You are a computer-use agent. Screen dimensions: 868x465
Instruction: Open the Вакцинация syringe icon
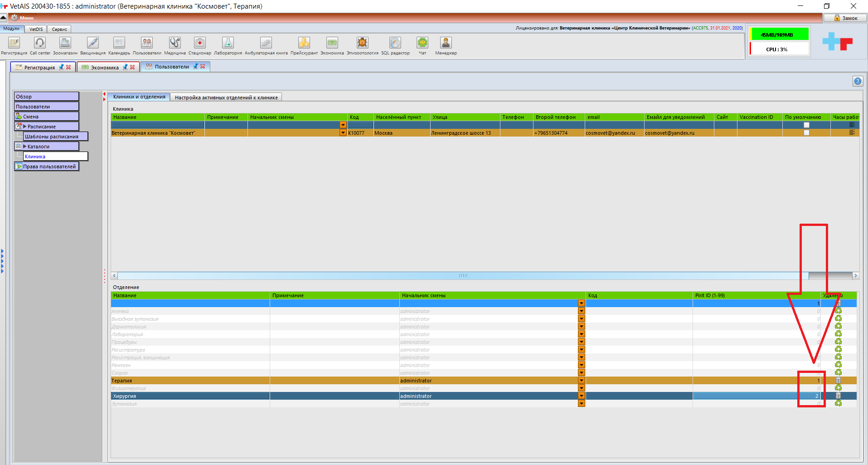pyautogui.click(x=93, y=43)
